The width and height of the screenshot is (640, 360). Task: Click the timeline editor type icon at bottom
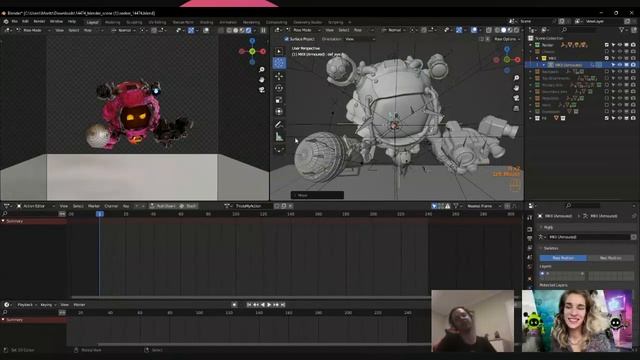coord(7,304)
